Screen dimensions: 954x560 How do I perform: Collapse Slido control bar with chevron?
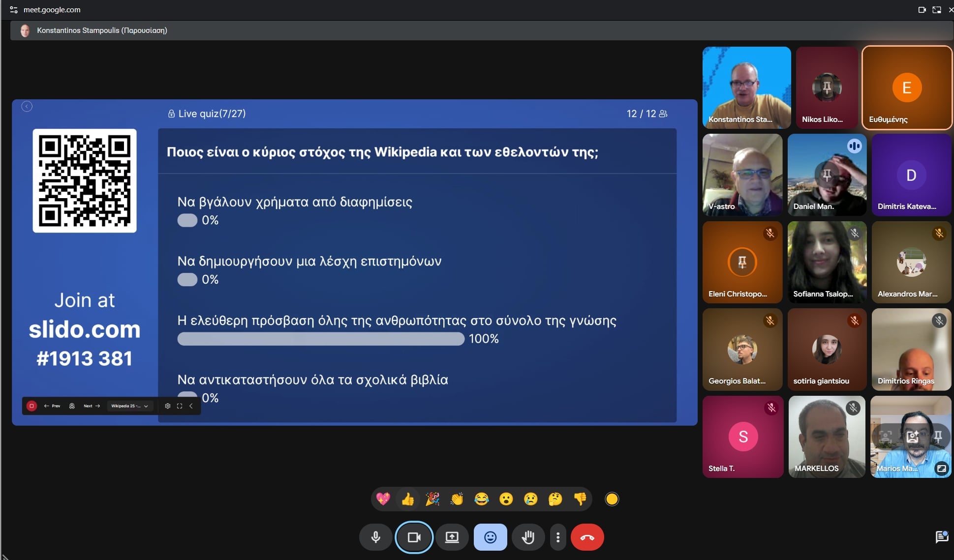pyautogui.click(x=191, y=406)
